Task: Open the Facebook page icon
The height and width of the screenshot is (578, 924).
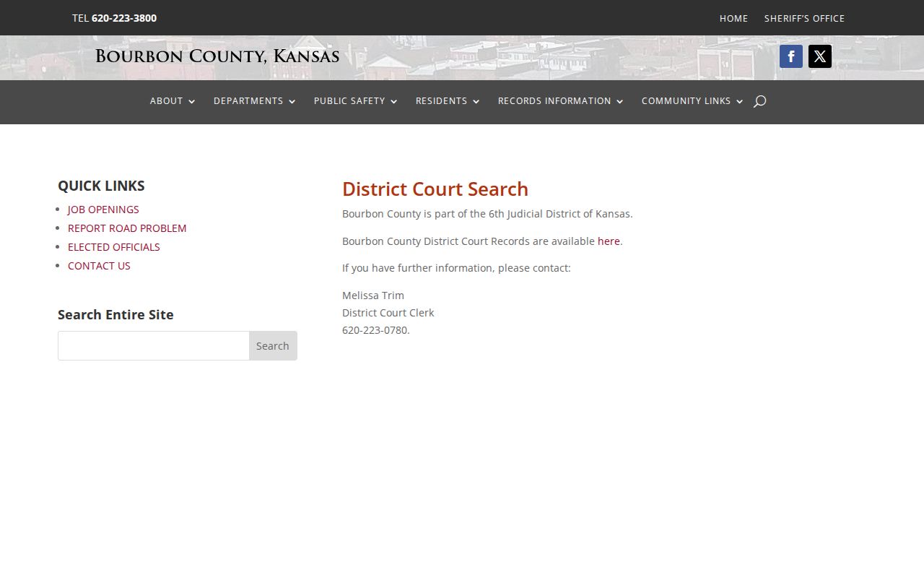Action: (x=791, y=56)
